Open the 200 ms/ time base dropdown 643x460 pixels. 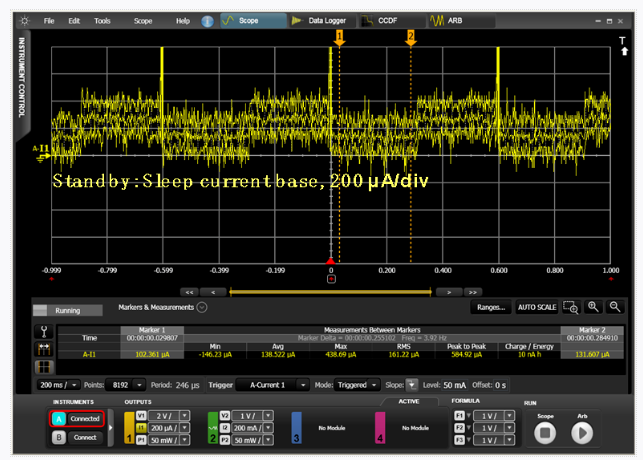click(59, 385)
